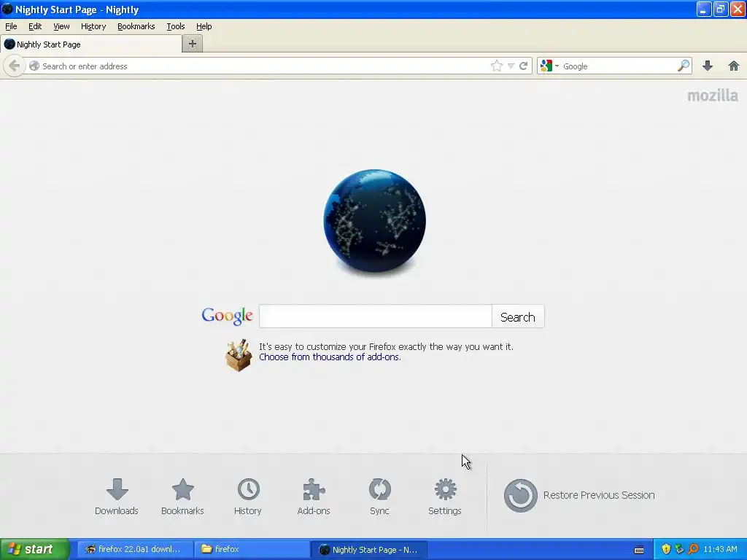Viewport: 747px width, 560px height.
Task: Open the History menu
Action: (93, 26)
